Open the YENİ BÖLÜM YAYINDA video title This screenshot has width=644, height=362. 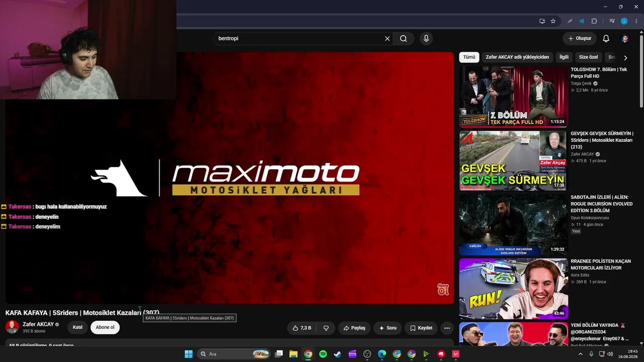pyautogui.click(x=600, y=332)
